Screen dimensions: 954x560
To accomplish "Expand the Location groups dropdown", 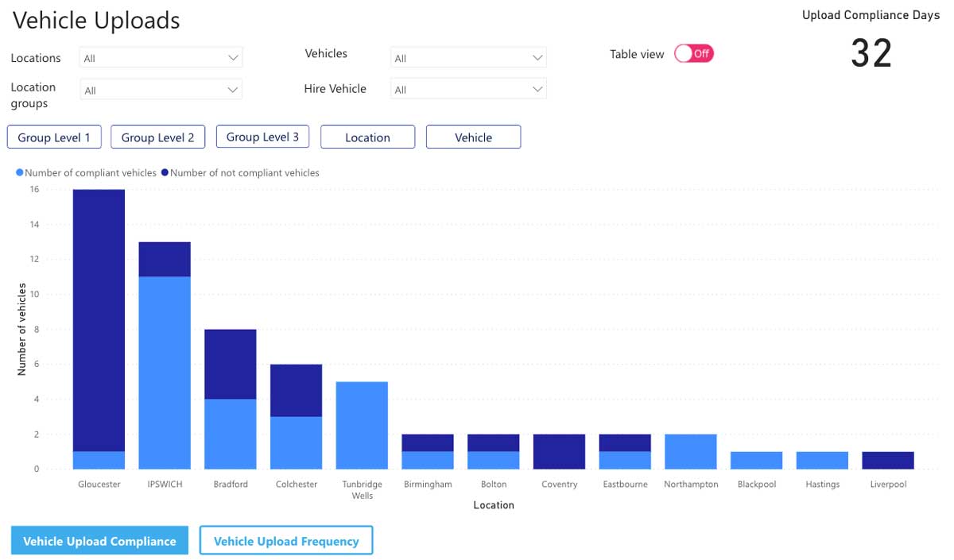I will pyautogui.click(x=161, y=90).
